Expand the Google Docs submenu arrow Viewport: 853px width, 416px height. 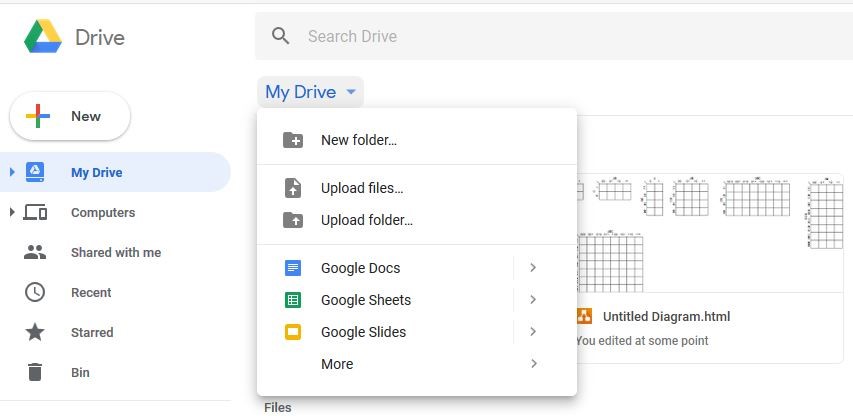point(533,268)
